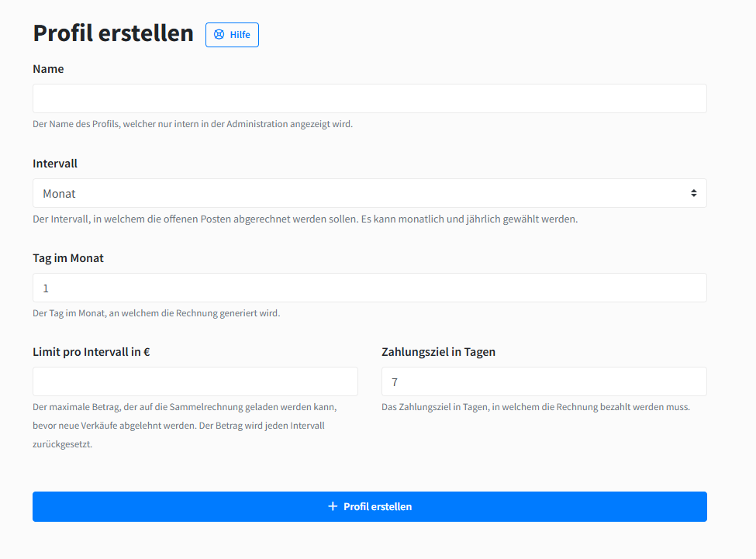Click the Name field label
Image resolution: width=756 pixels, height=559 pixels.
point(48,69)
